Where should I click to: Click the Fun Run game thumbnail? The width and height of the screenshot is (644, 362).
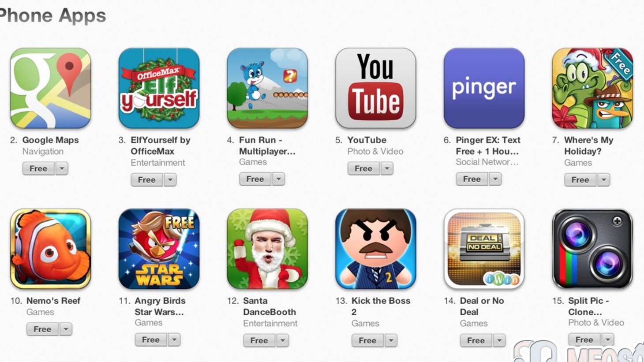tap(267, 88)
